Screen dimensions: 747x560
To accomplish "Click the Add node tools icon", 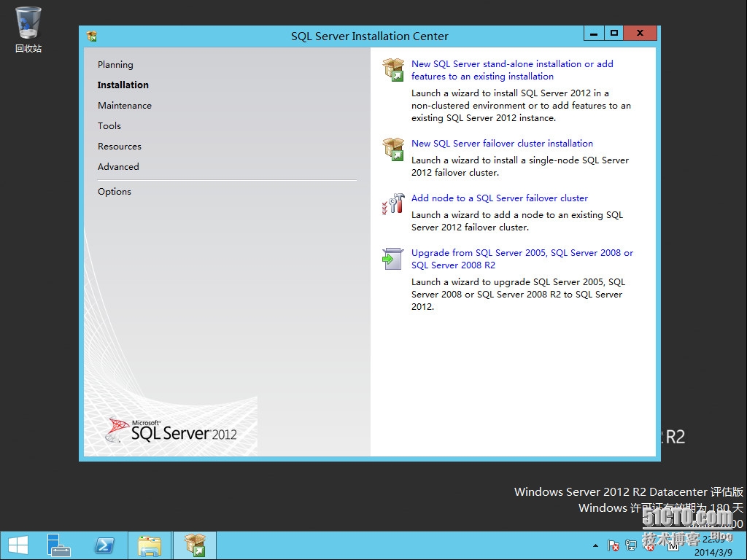I will tap(393, 204).
